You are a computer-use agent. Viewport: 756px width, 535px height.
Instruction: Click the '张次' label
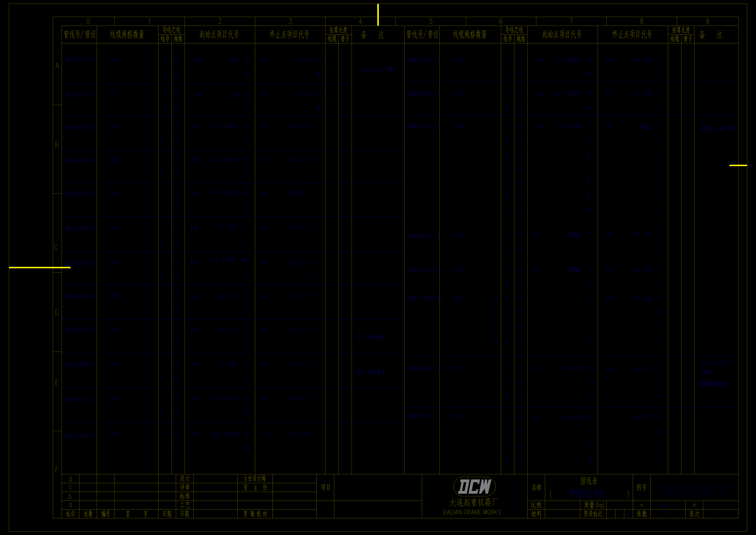(x=694, y=514)
